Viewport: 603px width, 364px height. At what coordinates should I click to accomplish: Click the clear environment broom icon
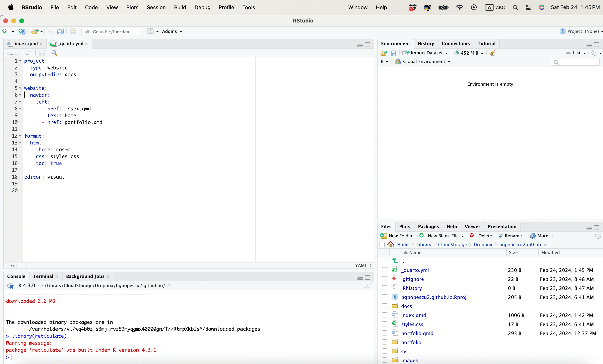[x=493, y=53]
